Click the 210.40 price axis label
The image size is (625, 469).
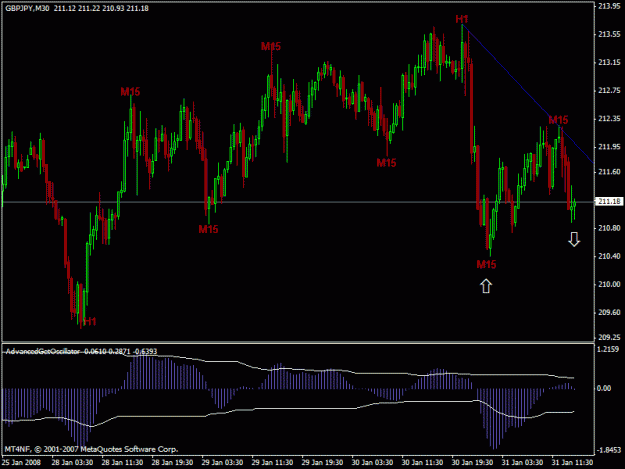coord(609,256)
